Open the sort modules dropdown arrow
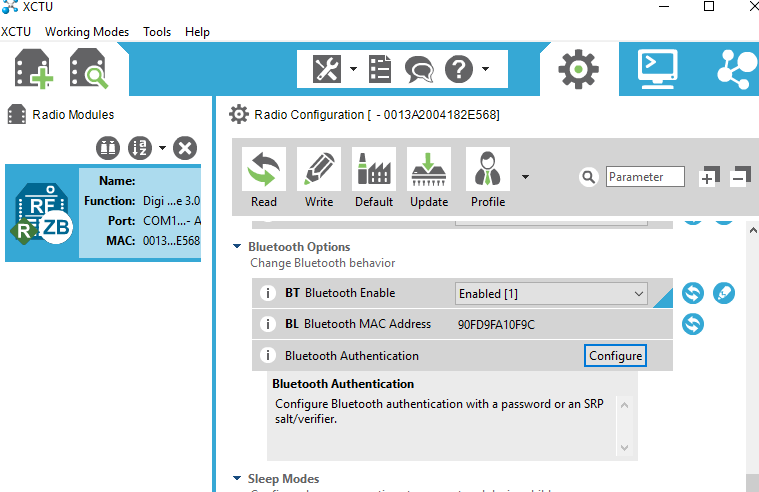Screen dimensions: 759x492 [162, 148]
